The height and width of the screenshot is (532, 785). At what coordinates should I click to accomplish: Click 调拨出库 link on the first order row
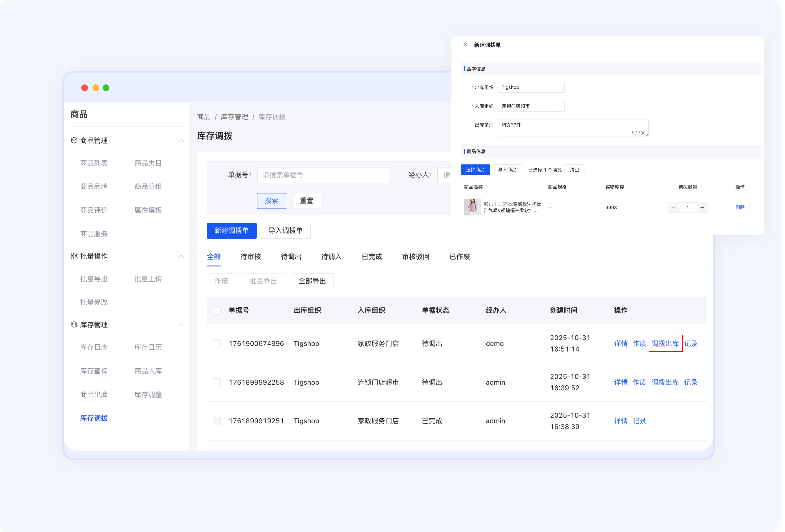[x=665, y=344]
